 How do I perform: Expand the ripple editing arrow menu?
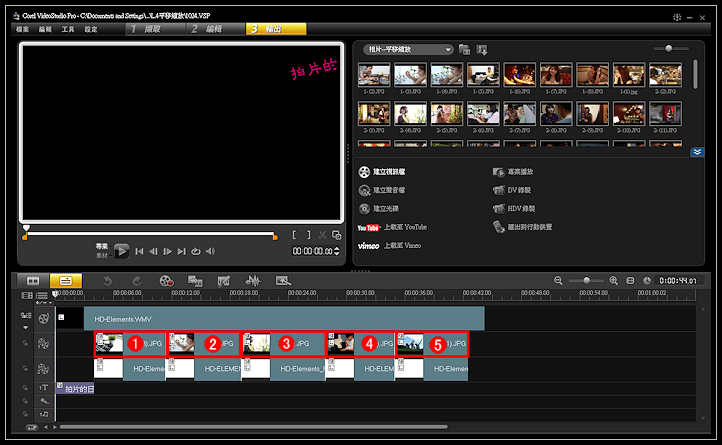(x=26, y=328)
